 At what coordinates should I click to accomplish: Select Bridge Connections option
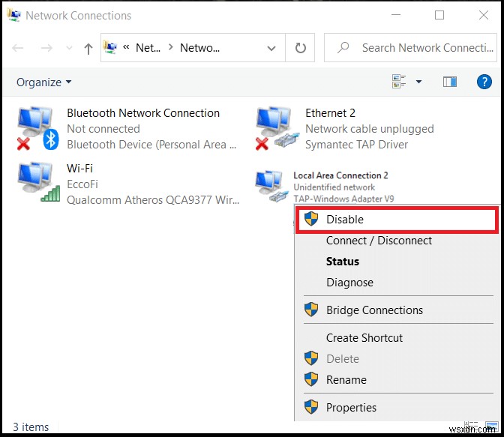click(x=374, y=310)
